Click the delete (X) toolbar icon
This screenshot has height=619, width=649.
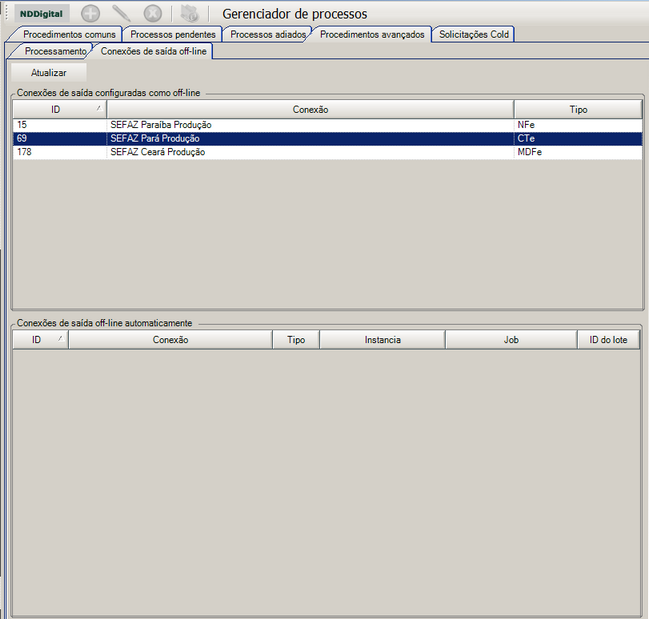coord(153,14)
